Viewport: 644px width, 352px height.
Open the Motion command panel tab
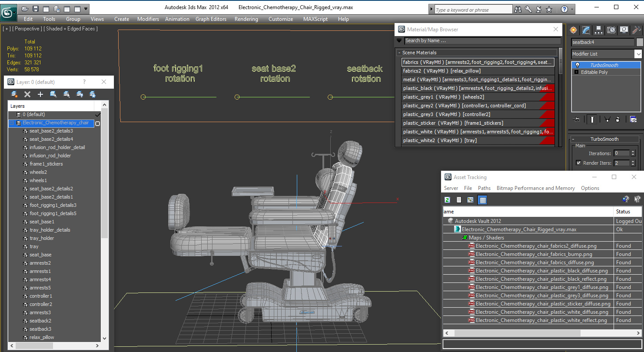pos(611,30)
